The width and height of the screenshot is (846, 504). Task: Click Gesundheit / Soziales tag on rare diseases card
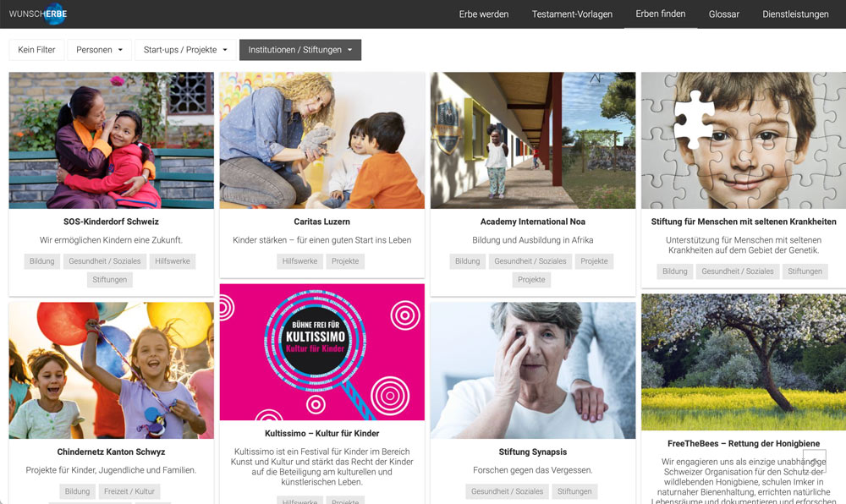point(738,271)
